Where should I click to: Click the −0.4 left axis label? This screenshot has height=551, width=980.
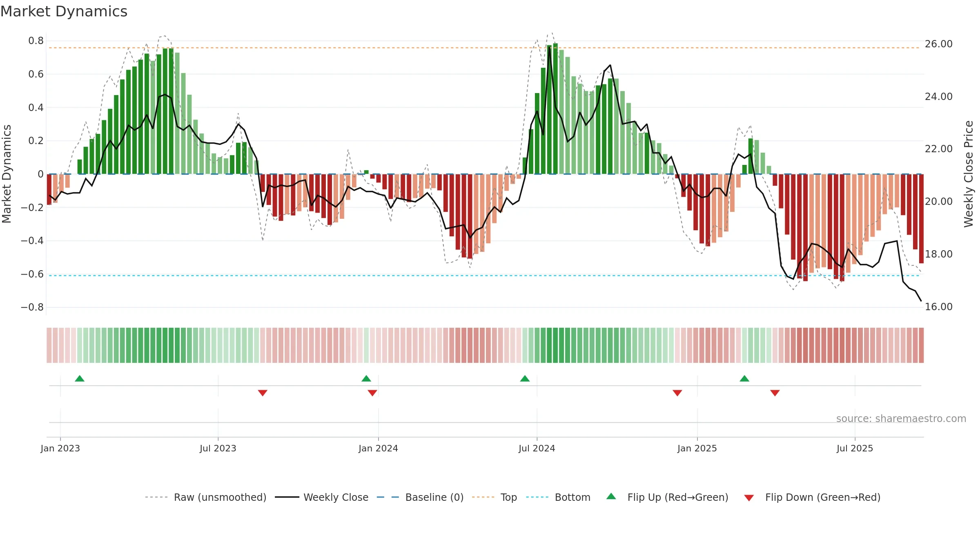(32, 241)
